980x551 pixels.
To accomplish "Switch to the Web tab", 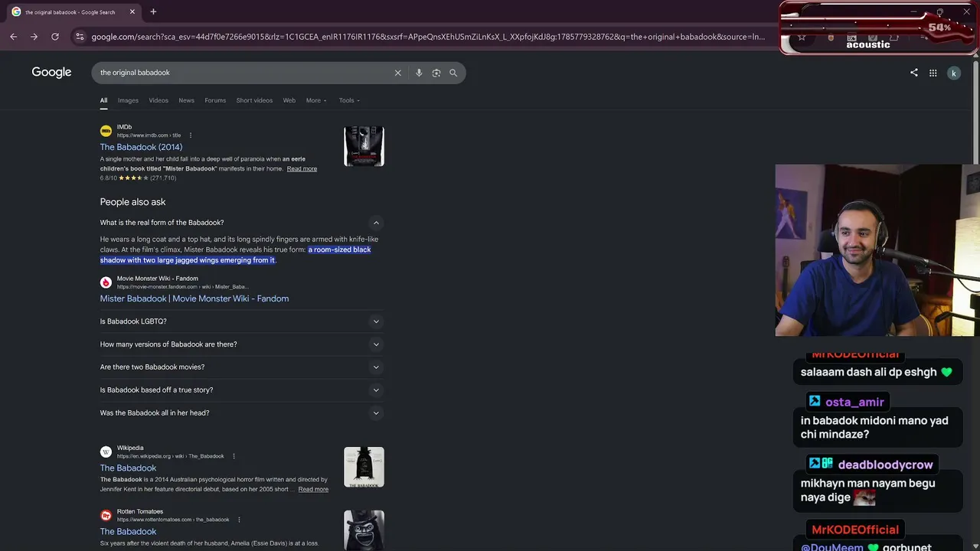I will point(289,100).
